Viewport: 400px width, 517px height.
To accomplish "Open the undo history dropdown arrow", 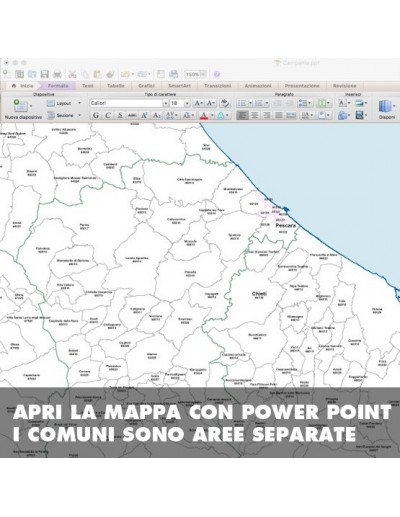I will [133, 74].
